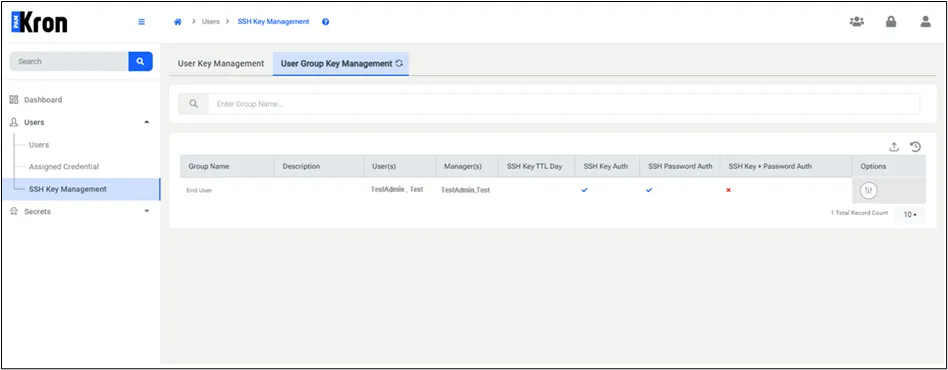The image size is (948, 370).
Task: Select Assigned Credential in sidebar
Action: pyautogui.click(x=63, y=167)
